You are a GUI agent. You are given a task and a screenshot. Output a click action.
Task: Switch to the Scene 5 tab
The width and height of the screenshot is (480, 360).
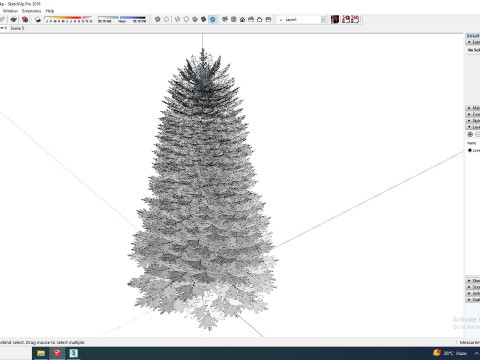[x=17, y=28]
